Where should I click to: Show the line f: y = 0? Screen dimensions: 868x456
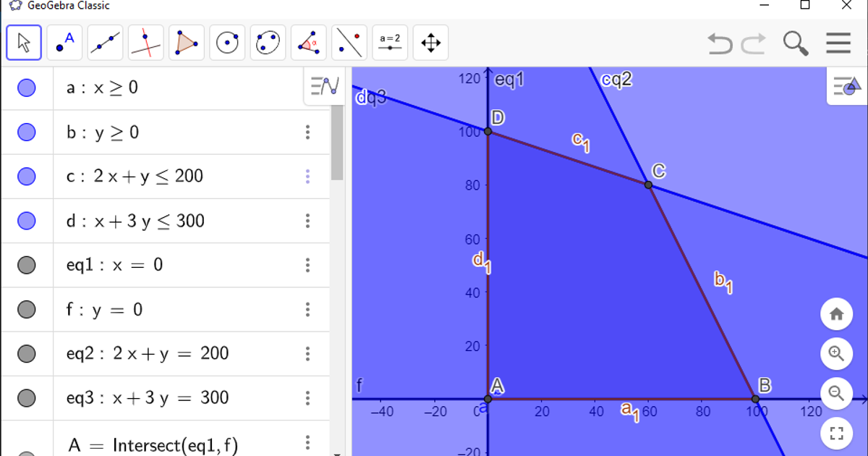pos(27,309)
